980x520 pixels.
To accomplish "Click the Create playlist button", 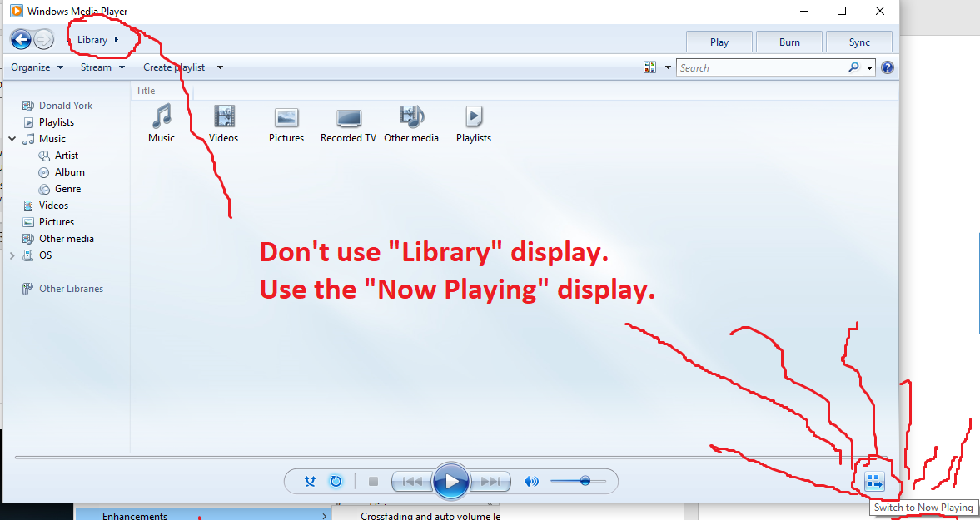I will click(x=174, y=67).
